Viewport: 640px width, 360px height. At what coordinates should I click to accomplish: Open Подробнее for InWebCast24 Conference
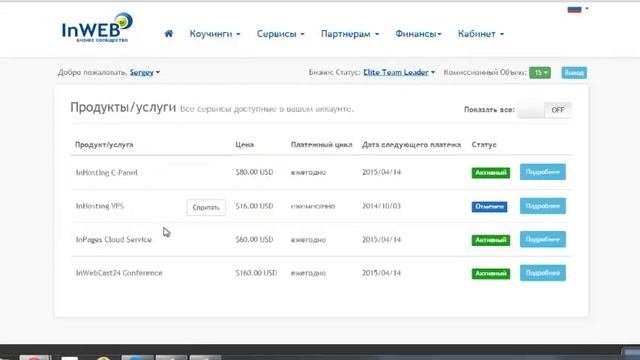point(542,273)
